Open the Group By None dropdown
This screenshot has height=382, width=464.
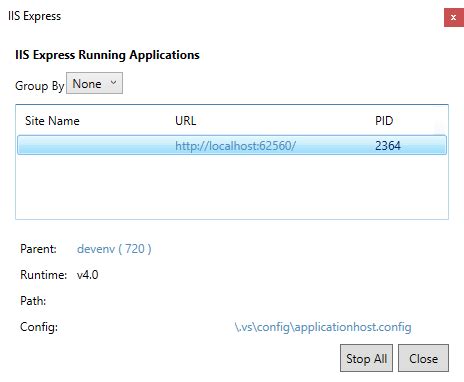94,83
